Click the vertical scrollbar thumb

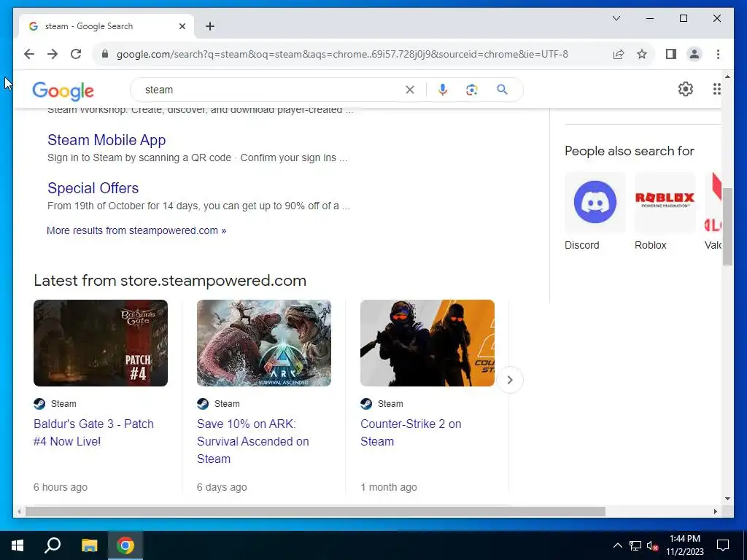point(727,227)
